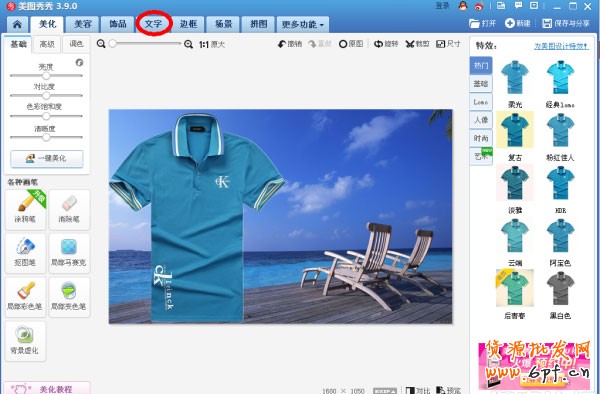Select the 基础 effects category on right
The height and width of the screenshot is (394, 600).
click(481, 83)
